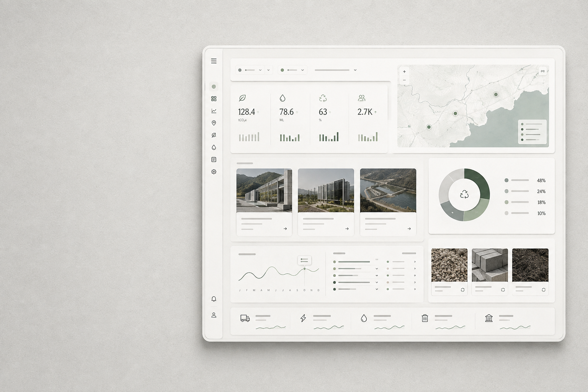Open the water drop sidebar icon

(x=214, y=147)
